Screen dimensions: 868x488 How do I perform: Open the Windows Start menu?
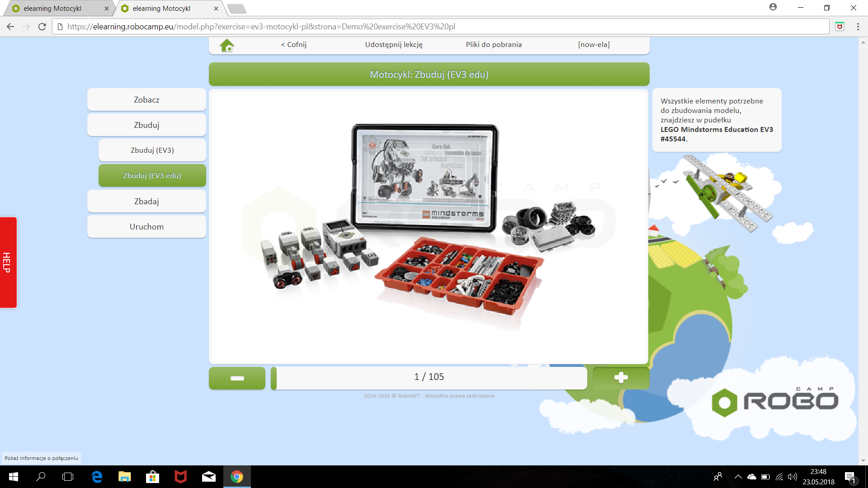[14, 477]
